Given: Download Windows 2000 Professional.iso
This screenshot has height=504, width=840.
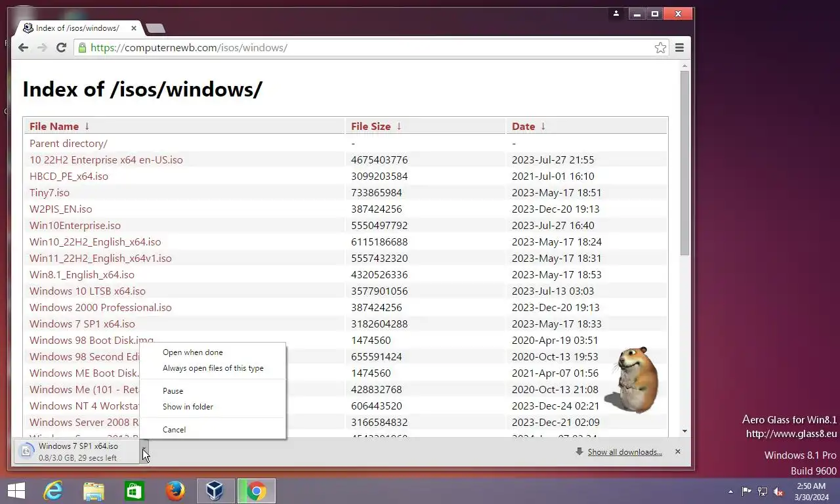Looking at the screenshot, I should [x=100, y=307].
